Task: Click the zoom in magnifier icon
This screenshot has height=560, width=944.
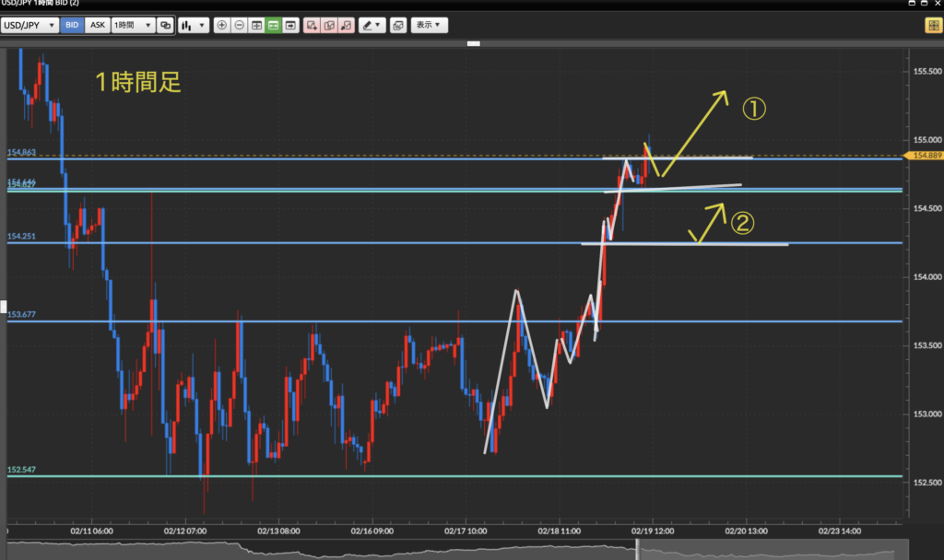Action: (x=221, y=26)
